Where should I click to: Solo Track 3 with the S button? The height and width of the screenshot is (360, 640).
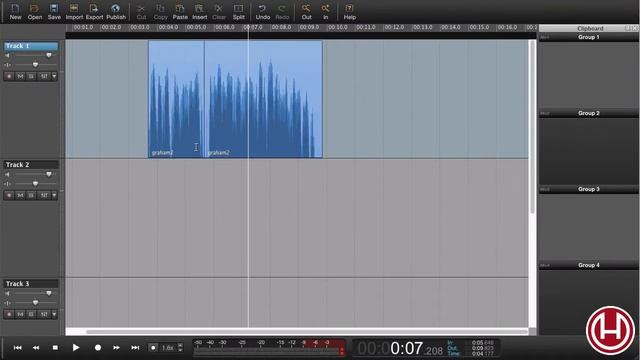pos(31,314)
